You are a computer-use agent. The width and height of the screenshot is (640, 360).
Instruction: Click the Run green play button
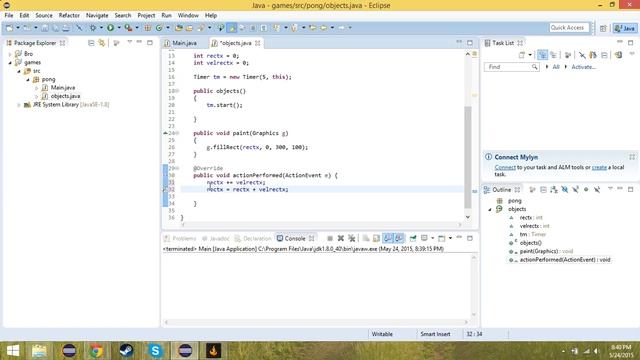pos(111,28)
